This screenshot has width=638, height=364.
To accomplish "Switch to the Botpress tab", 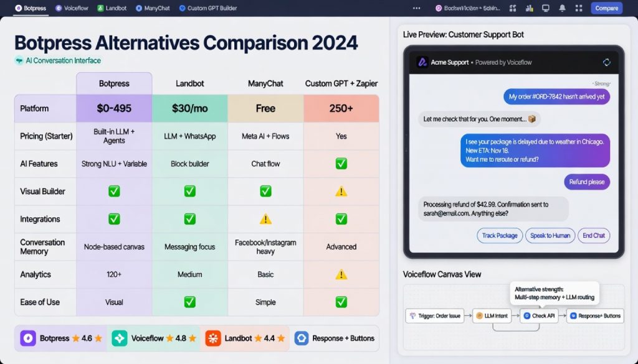I will pyautogui.click(x=31, y=8).
